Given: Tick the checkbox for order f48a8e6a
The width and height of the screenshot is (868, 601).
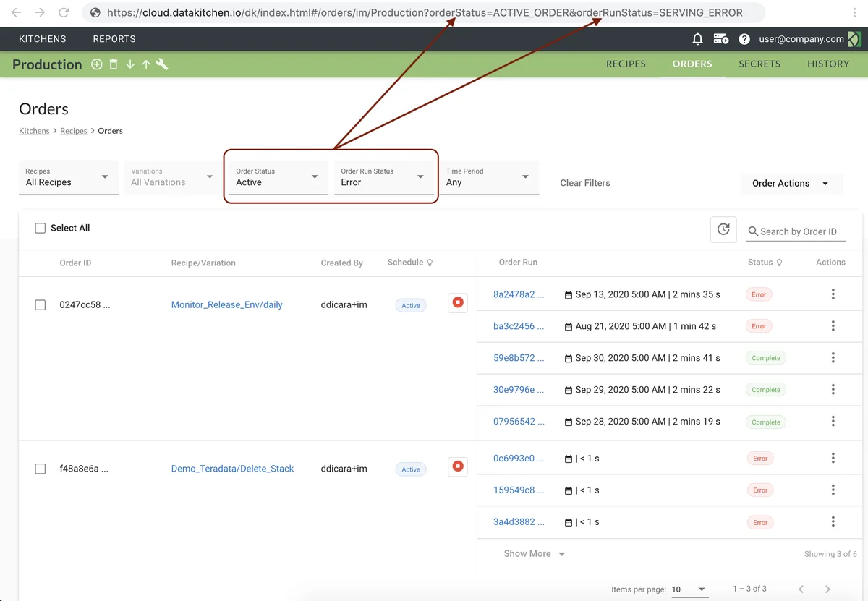Looking at the screenshot, I should point(41,469).
